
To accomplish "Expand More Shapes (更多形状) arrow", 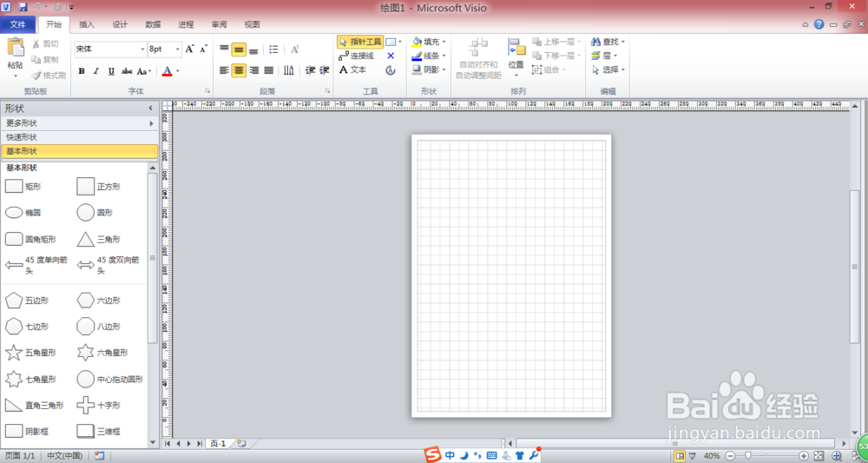I will click(x=151, y=123).
